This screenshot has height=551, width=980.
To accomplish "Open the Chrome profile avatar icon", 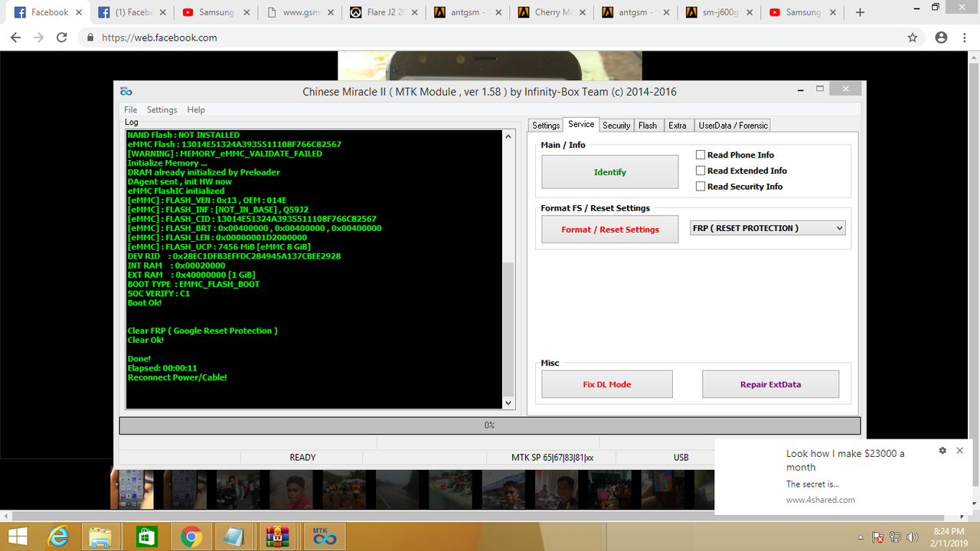I will click(x=942, y=37).
